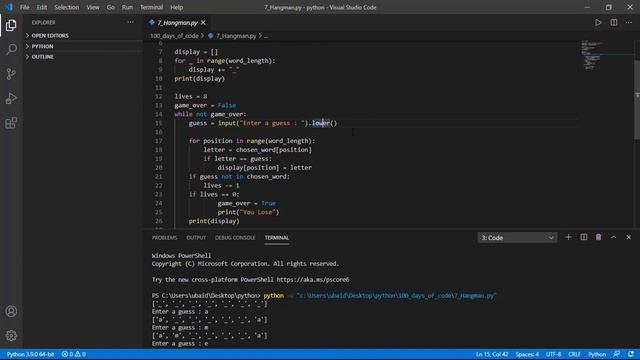Image resolution: width=640 pixels, height=360 pixels.
Task: Select the 7_Hangman.py editor tab
Action: tap(178, 23)
